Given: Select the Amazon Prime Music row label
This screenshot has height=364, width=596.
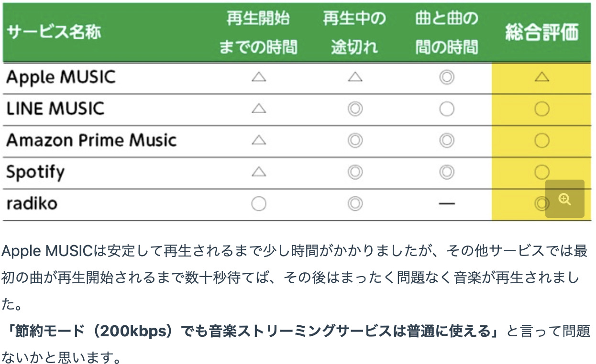Looking at the screenshot, I should pos(91,140).
